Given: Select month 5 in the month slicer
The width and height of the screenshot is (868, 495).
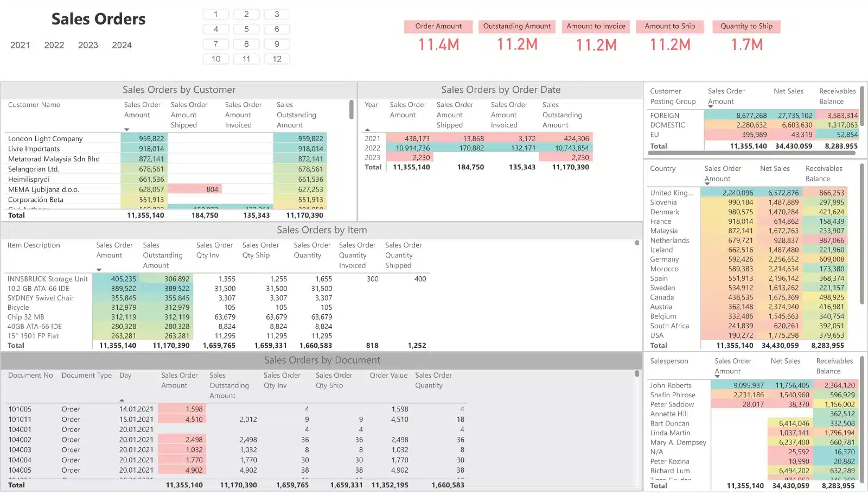Looking at the screenshot, I should coord(246,29).
